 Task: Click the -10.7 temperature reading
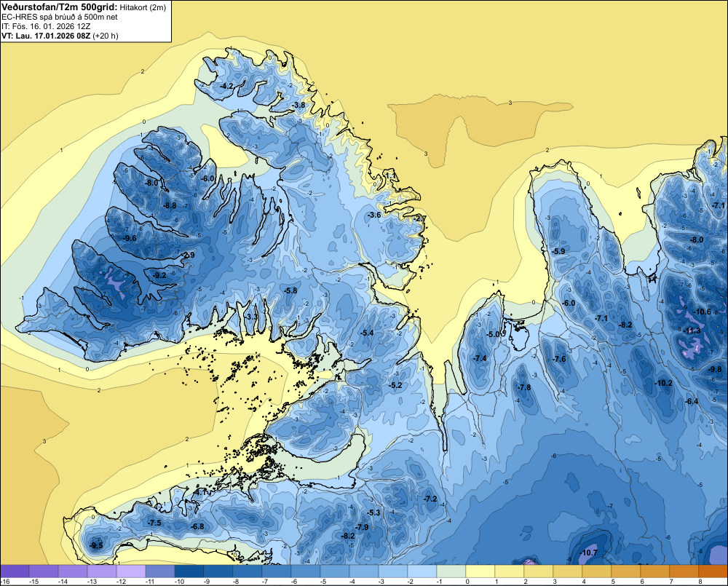click(x=588, y=553)
